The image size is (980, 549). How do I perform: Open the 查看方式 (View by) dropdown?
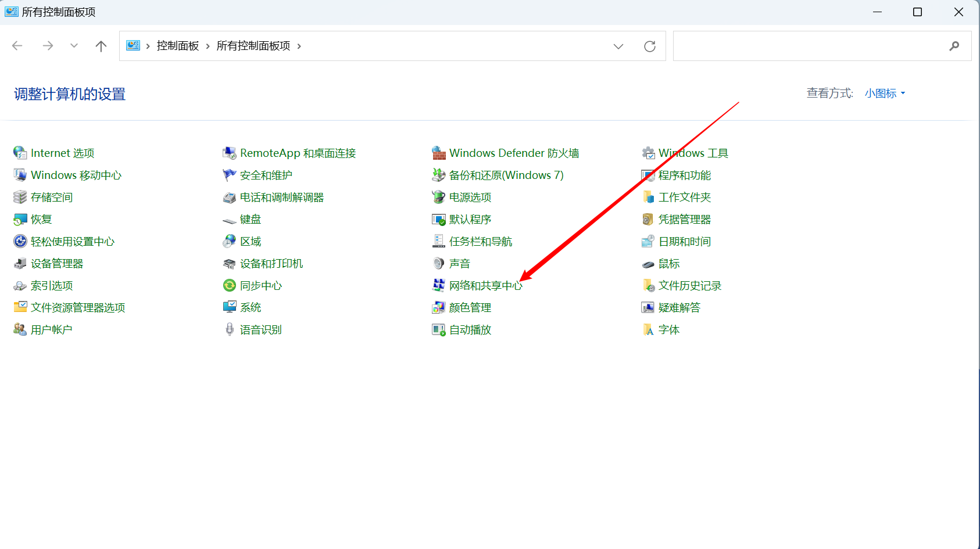tap(884, 93)
